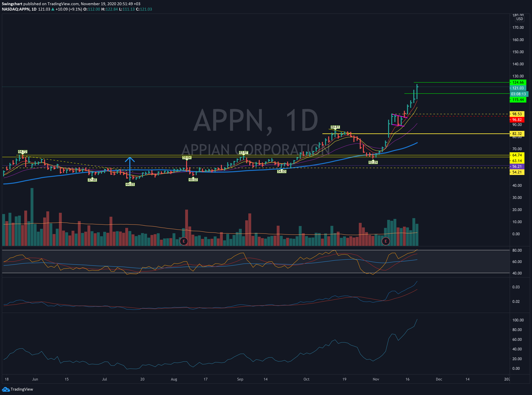Click the Nov date on time axis
This screenshot has width=532, height=395.
tap(376, 379)
